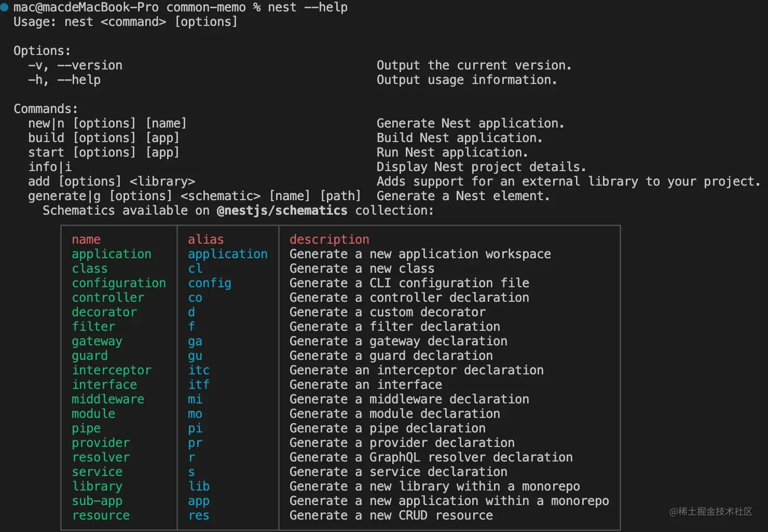This screenshot has height=532, width=768.
Task: Click 'controller' in the name column
Action: click(x=108, y=298)
